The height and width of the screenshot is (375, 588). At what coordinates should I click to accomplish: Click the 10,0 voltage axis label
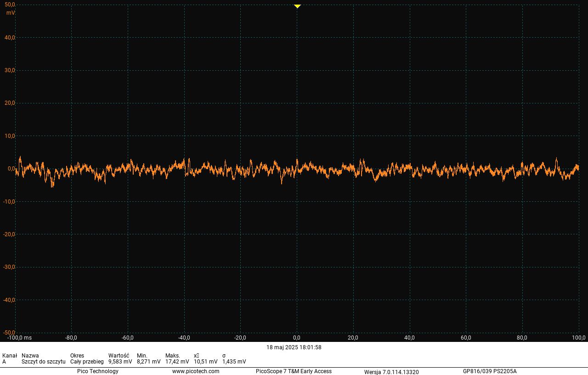click(10, 136)
